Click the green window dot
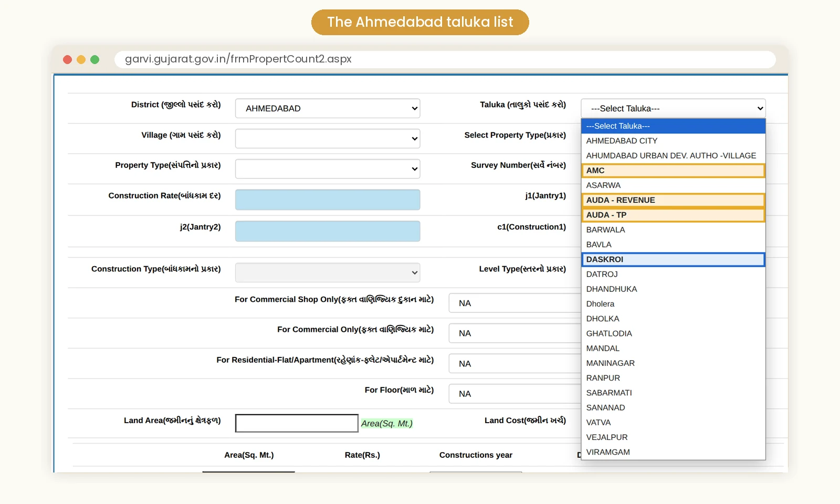The width and height of the screenshot is (840, 504). pos(94,59)
